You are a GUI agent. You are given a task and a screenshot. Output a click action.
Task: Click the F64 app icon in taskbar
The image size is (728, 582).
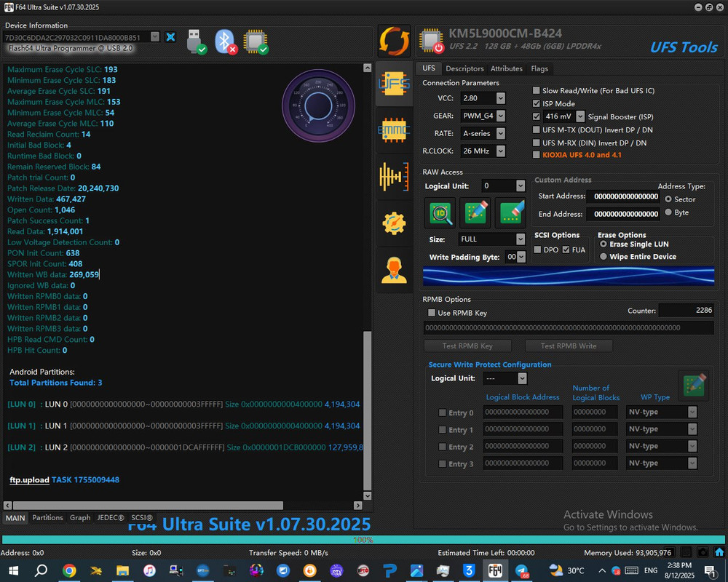pyautogui.click(x=495, y=570)
